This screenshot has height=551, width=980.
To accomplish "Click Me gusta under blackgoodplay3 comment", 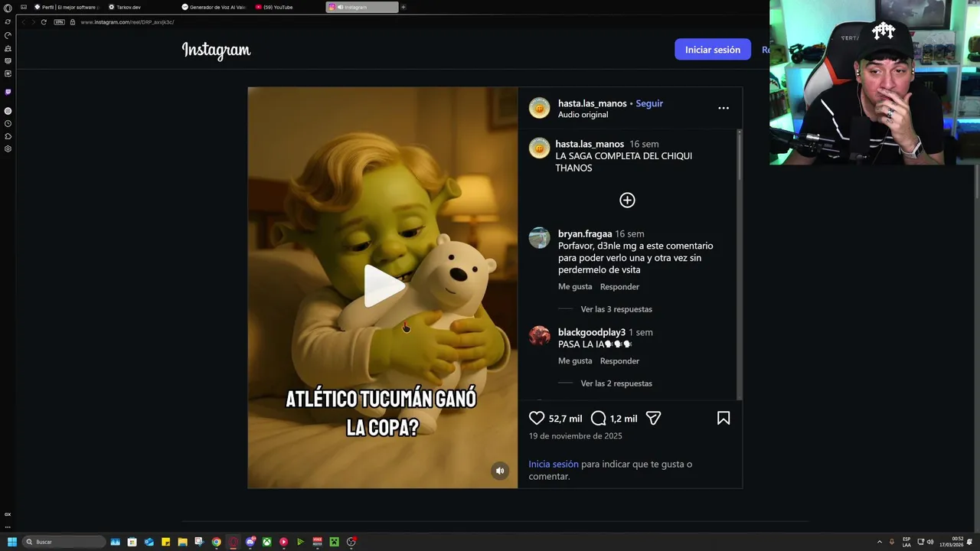I will 575,360.
